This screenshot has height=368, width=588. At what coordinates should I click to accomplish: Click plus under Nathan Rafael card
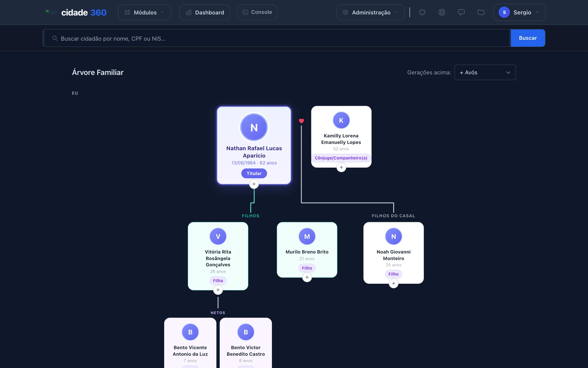point(254,184)
